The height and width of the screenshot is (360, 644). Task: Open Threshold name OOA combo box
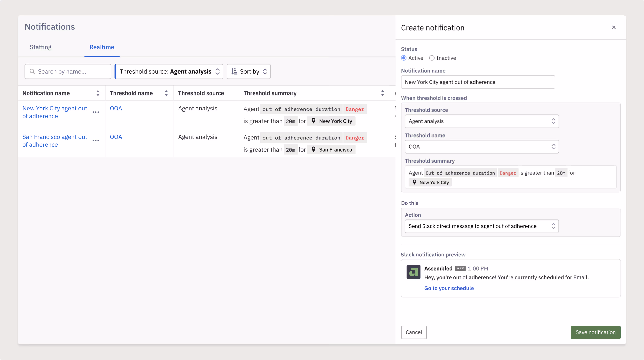click(x=482, y=147)
